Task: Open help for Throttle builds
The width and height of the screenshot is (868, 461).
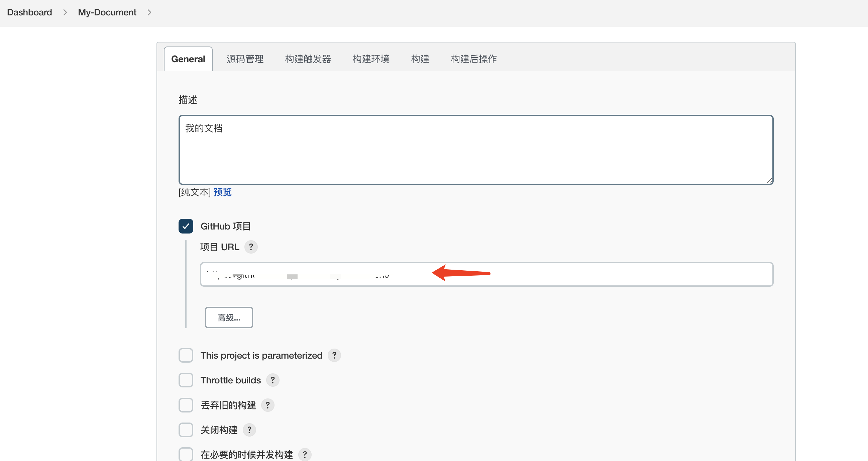Action: (273, 380)
